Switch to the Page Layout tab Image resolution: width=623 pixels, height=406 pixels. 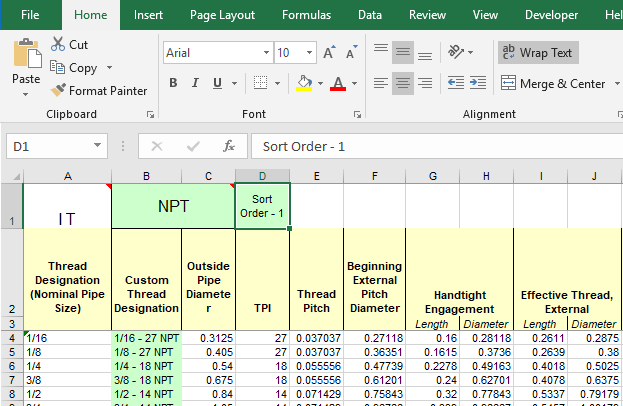click(x=222, y=15)
